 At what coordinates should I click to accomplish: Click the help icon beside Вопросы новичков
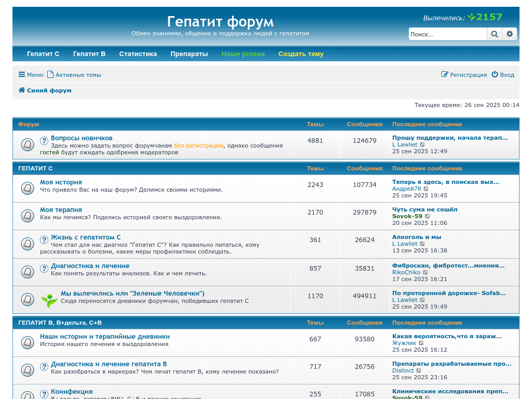[x=44, y=141]
